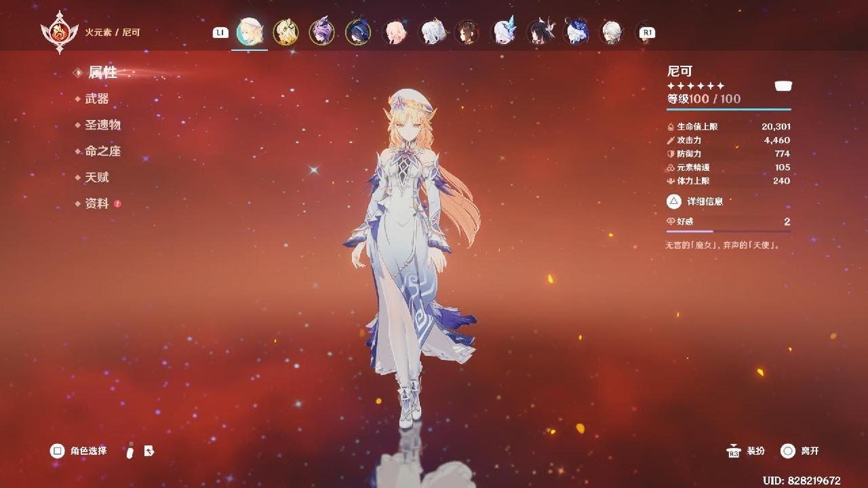
Task: Select the blonde character portrait with teal background
Action: 249,32
